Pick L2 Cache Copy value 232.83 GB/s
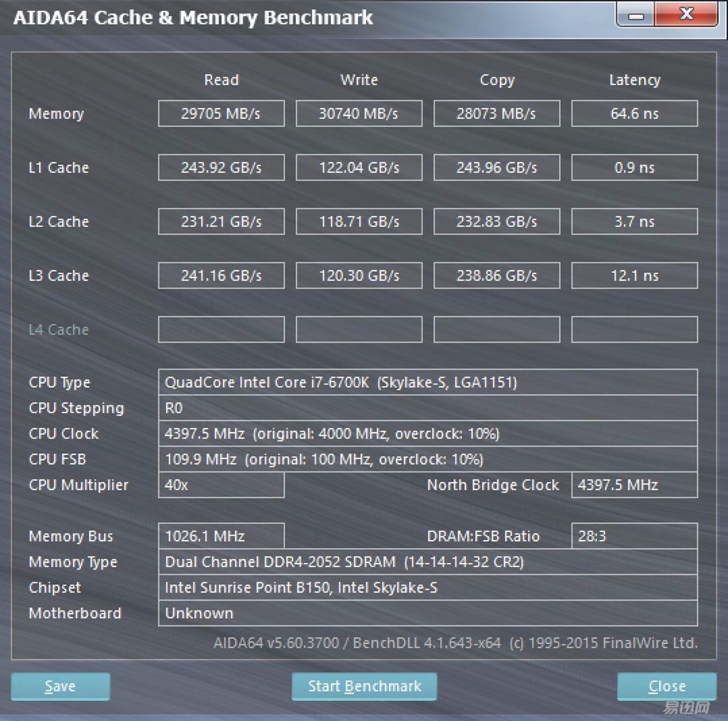 click(497, 222)
